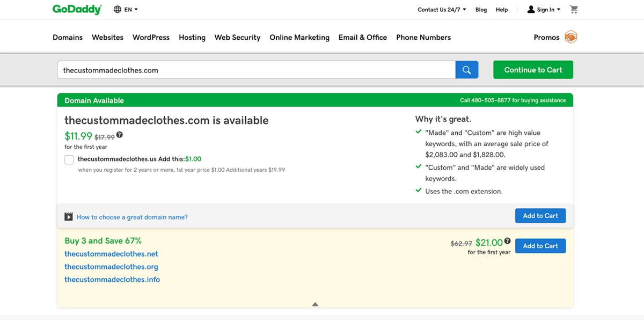Click the globe language icon
The height and width of the screenshot is (320, 644).
[x=118, y=9]
